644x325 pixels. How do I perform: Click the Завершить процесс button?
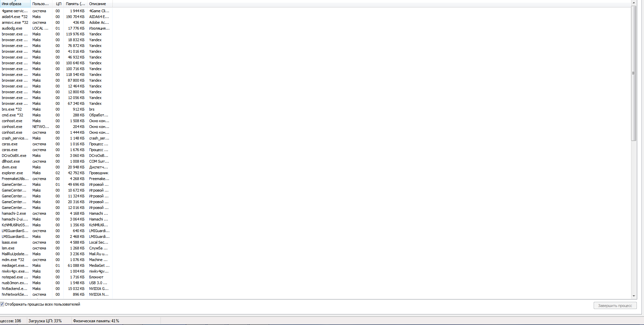(x=615, y=306)
